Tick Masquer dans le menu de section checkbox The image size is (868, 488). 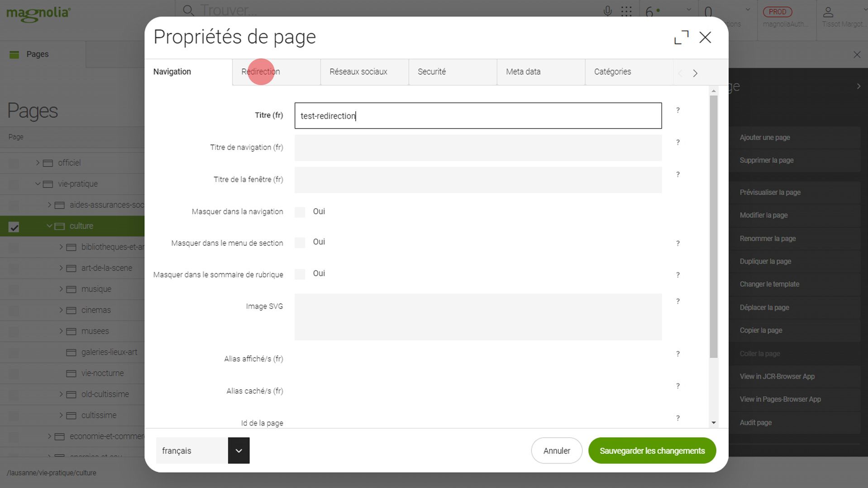point(300,242)
